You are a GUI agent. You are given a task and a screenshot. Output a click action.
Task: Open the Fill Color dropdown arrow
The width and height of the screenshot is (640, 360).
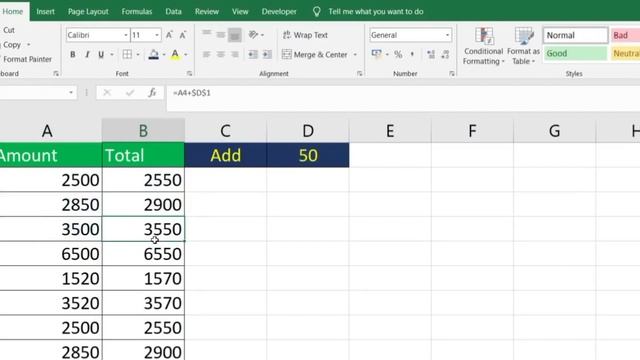[164, 54]
